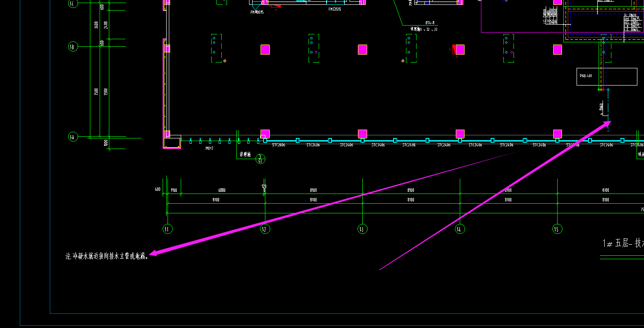Select the cyan condensate pipe node below PAU-401

click(608, 89)
